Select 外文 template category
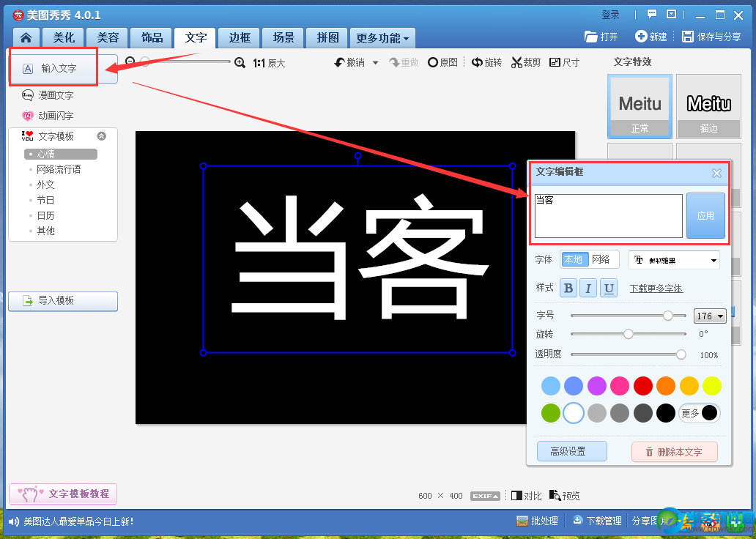 [x=45, y=185]
